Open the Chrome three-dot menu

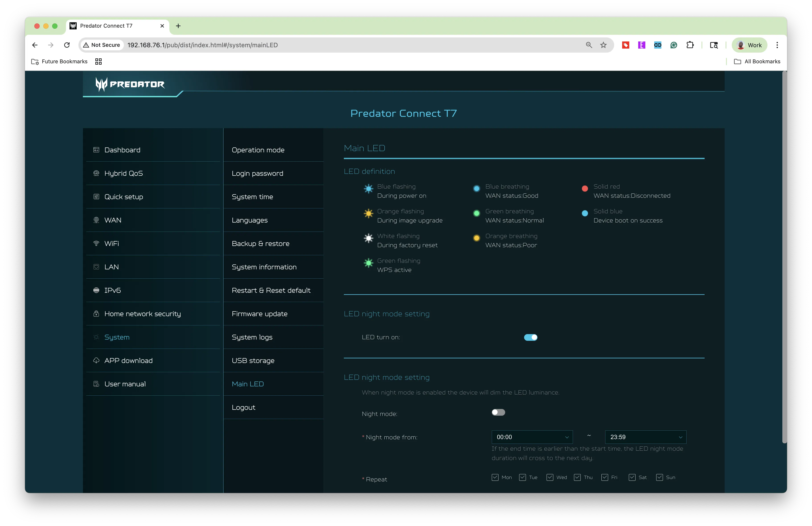pos(777,45)
